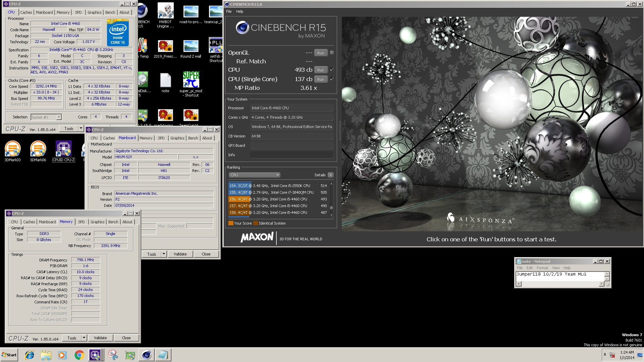The height and width of the screenshot is (362, 644).
Task: Show hidden system tray icons arrow
Action: pyautogui.click(x=605, y=355)
